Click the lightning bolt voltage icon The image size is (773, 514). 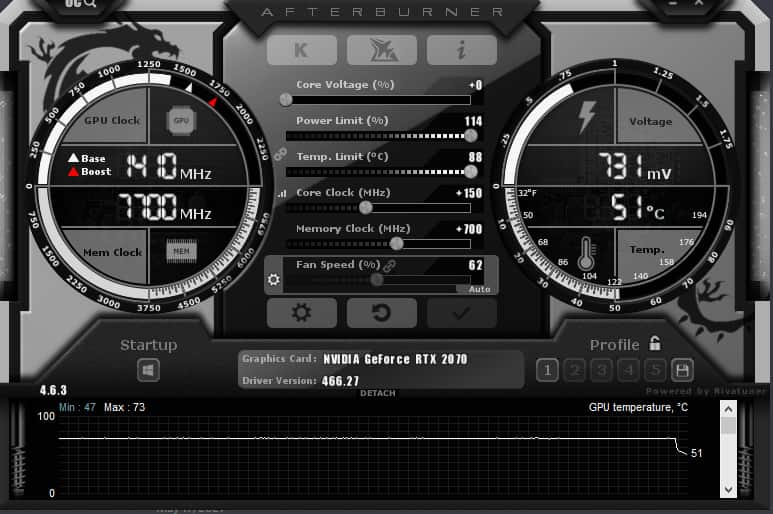point(587,117)
